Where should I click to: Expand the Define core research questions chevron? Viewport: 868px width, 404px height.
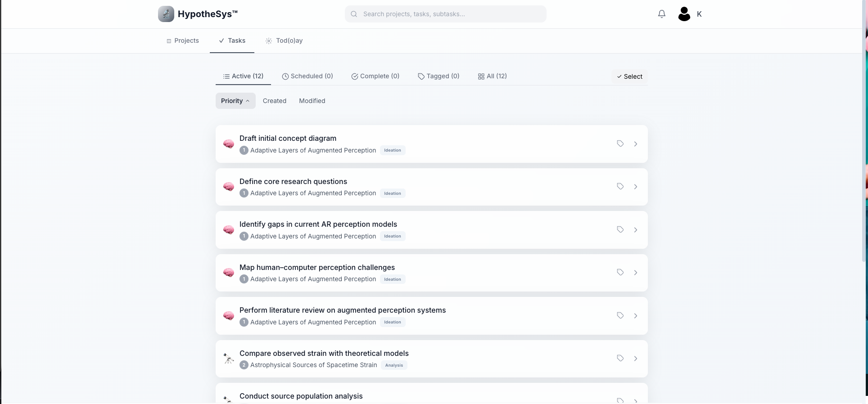[x=636, y=187]
